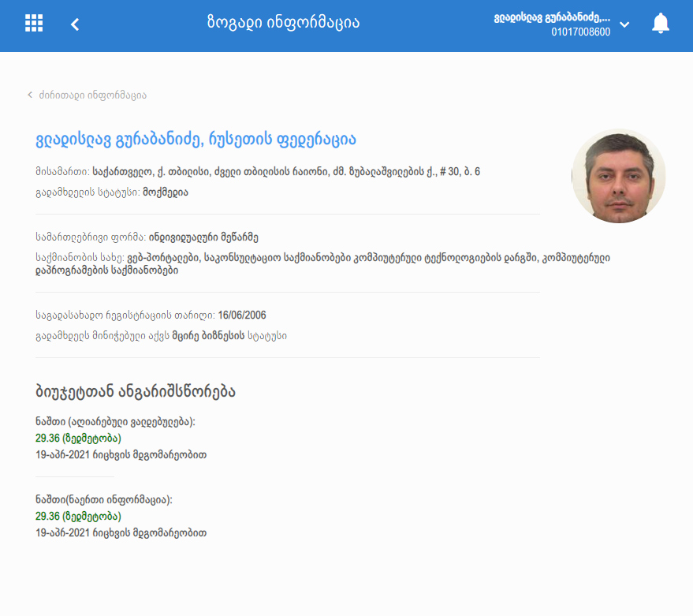The width and height of the screenshot is (693, 616).
Task: Click taxpayer ID 01017008600
Action: tap(580, 32)
